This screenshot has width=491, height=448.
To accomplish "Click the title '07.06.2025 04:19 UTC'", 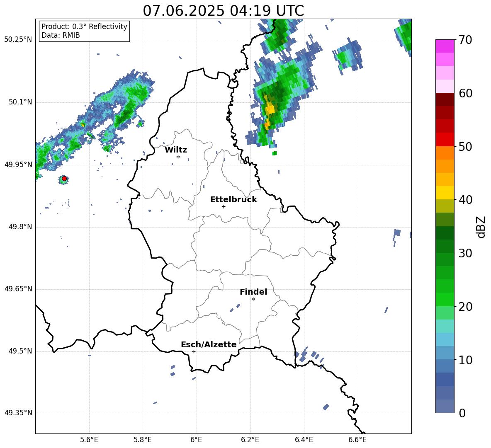I will (x=223, y=11).
